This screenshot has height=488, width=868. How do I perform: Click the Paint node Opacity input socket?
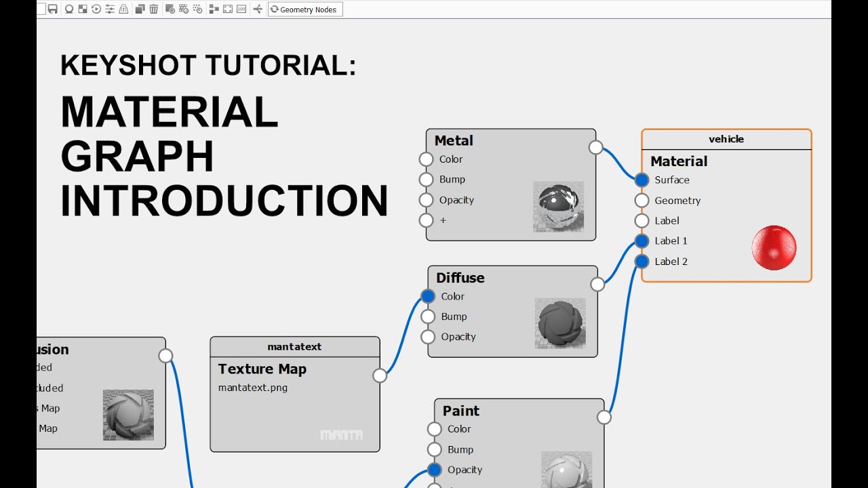pyautogui.click(x=435, y=470)
